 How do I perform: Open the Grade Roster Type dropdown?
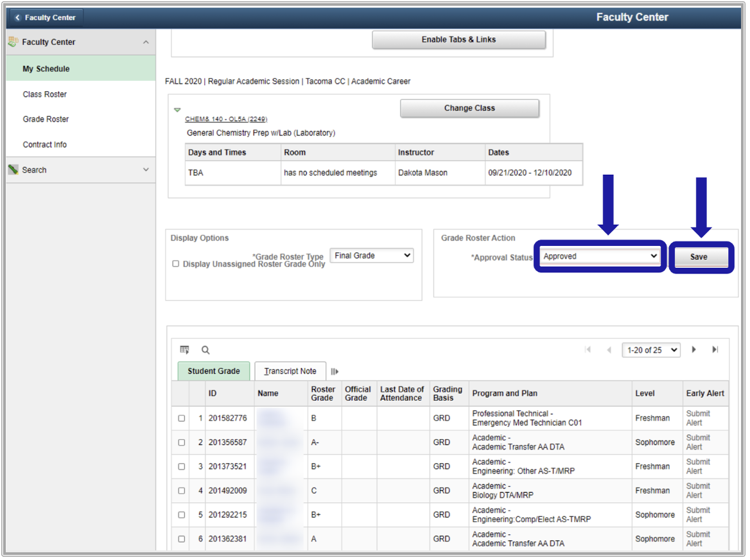click(x=372, y=256)
